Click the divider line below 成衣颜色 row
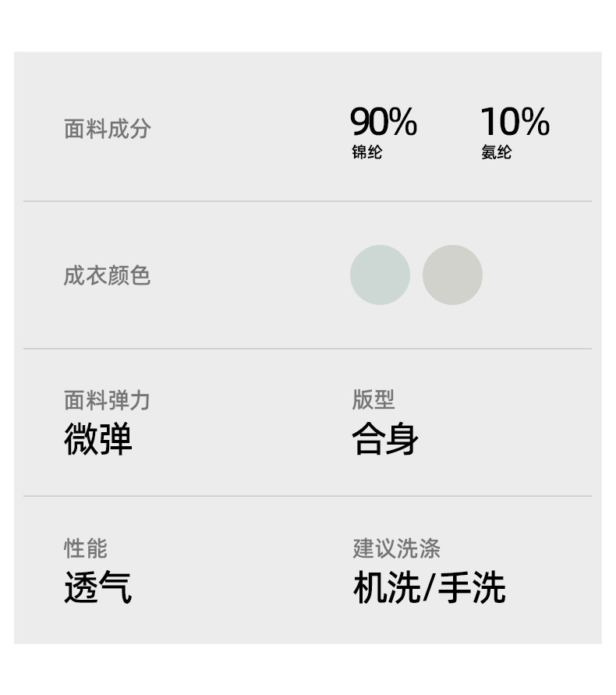The width and height of the screenshot is (616, 695). (307, 348)
